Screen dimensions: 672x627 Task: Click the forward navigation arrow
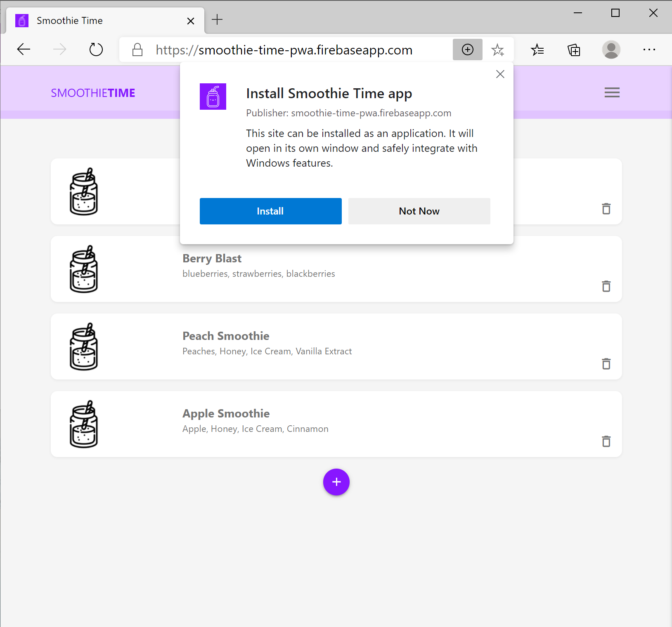click(x=60, y=50)
